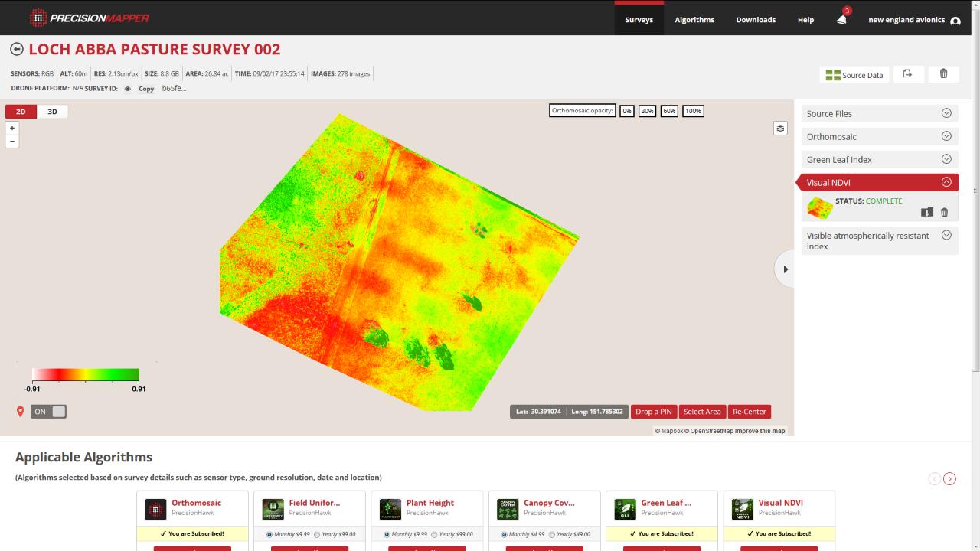The width and height of the screenshot is (980, 551).
Task: Click Drop a PIN button
Action: (x=654, y=412)
